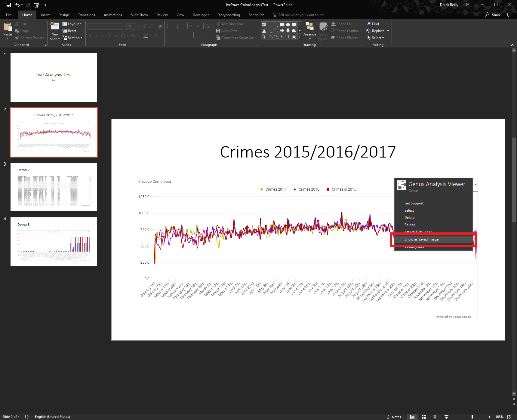517x420 pixels.
Task: Open the Undo history dropdown arrow
Action: point(22,5)
